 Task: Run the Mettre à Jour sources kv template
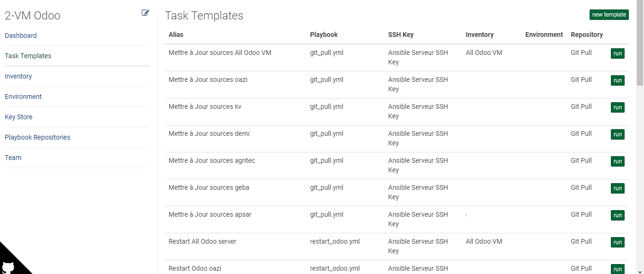click(618, 107)
